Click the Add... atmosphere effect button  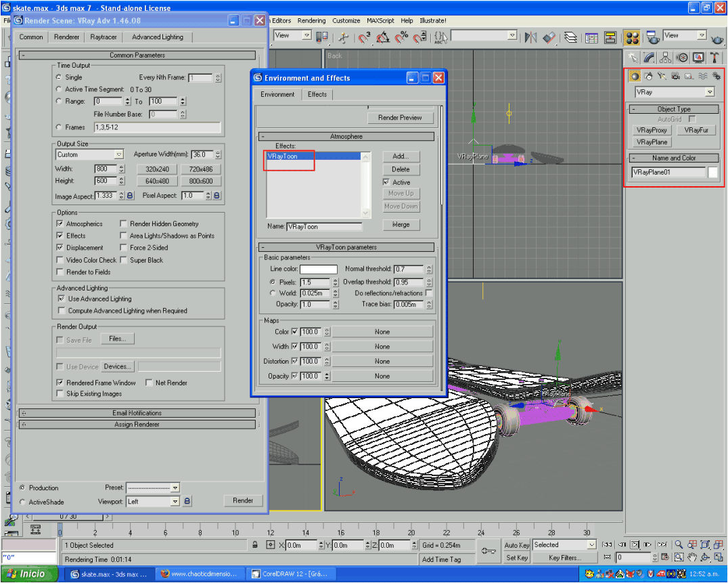pyautogui.click(x=401, y=156)
